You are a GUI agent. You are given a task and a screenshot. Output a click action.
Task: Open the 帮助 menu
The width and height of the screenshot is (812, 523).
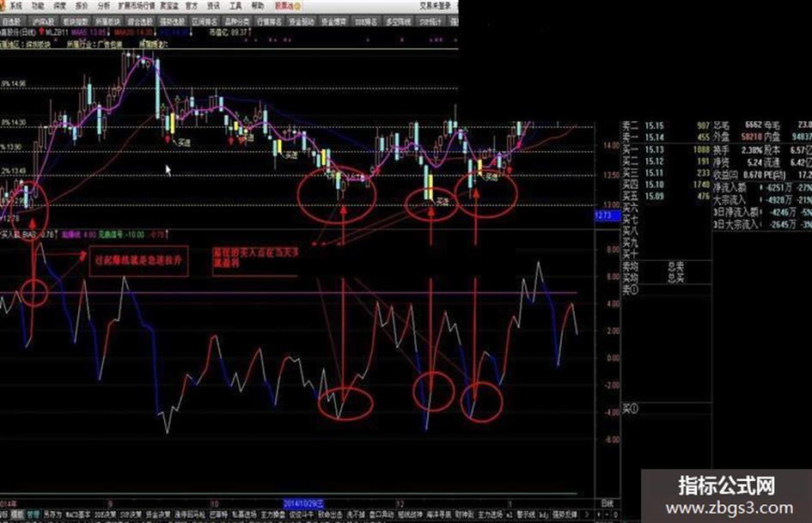click(258, 6)
